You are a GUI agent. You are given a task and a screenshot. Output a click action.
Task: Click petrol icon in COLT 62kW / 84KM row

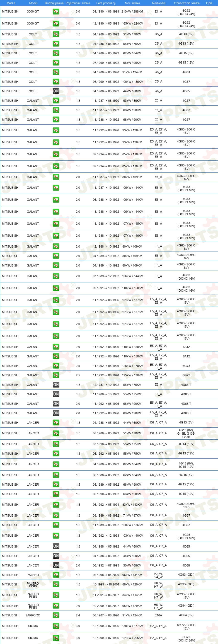point(56,53)
